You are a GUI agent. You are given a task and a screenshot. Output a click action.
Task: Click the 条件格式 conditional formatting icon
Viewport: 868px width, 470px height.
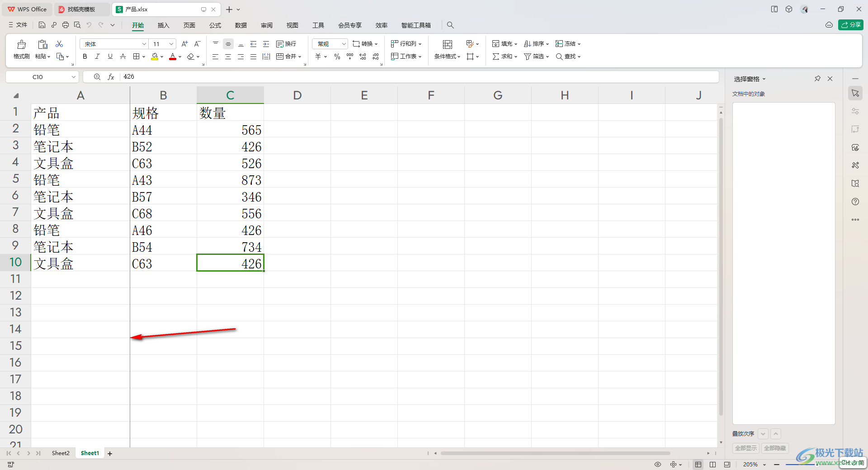pyautogui.click(x=448, y=44)
